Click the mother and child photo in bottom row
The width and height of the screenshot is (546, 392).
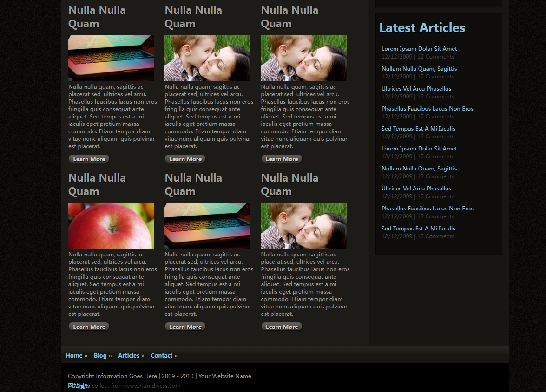[x=304, y=226]
